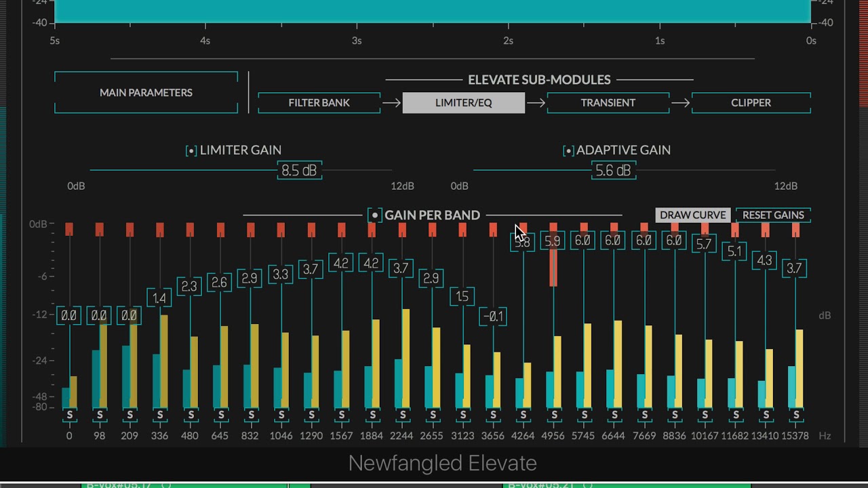This screenshot has width=868, height=488.
Task: Switch to the Filter Bank sub-module
Action: pos(319,103)
